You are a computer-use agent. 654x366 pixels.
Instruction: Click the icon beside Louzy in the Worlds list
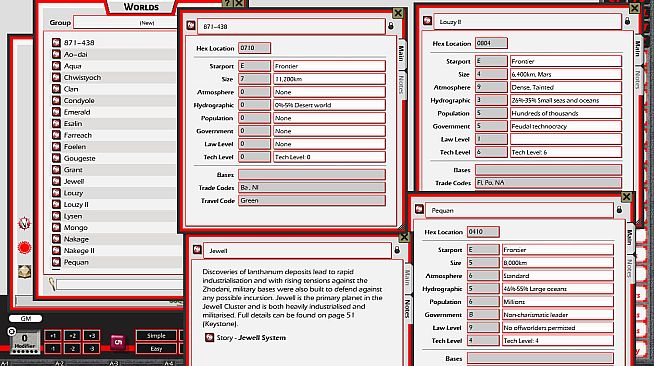point(56,193)
